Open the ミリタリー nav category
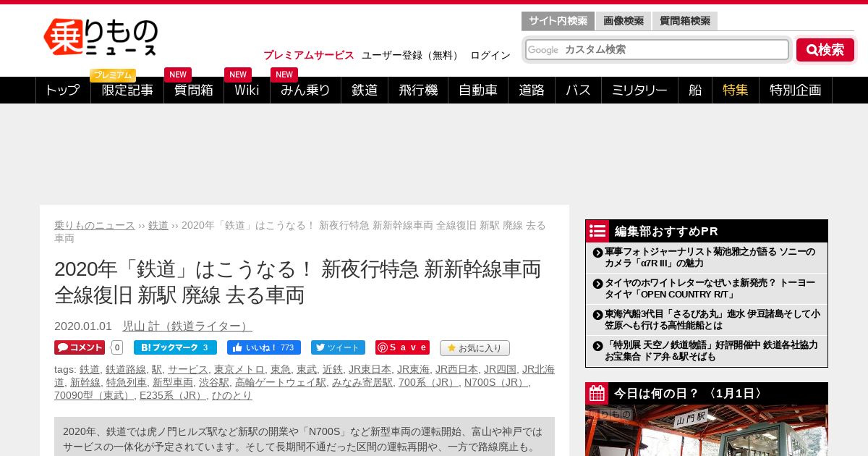Screen dimensions: 868x456 pyautogui.click(x=639, y=90)
